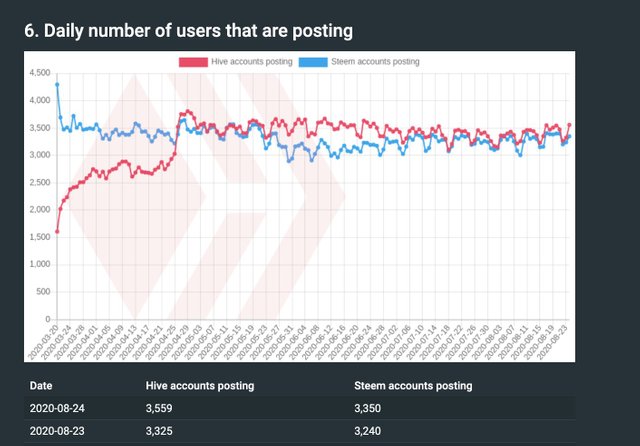Click the 2020-03-20 x-axis date label

[43, 343]
